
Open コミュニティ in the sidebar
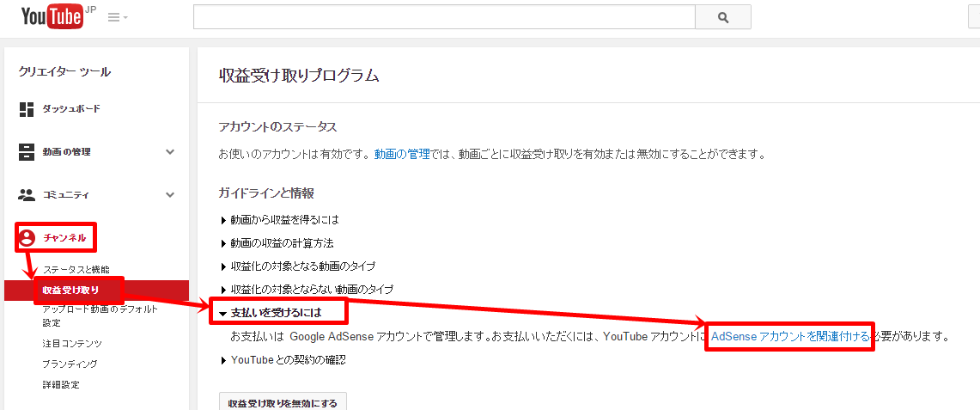point(66,195)
